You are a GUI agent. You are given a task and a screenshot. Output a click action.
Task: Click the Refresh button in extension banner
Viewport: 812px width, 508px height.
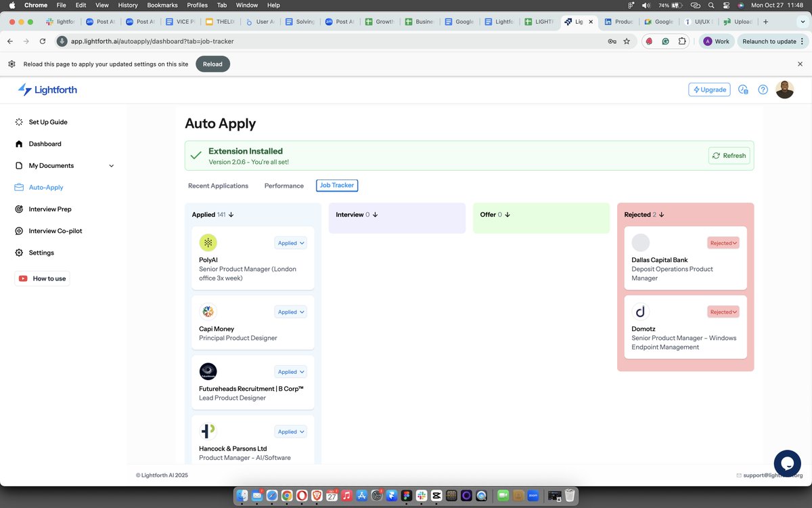[729, 156]
